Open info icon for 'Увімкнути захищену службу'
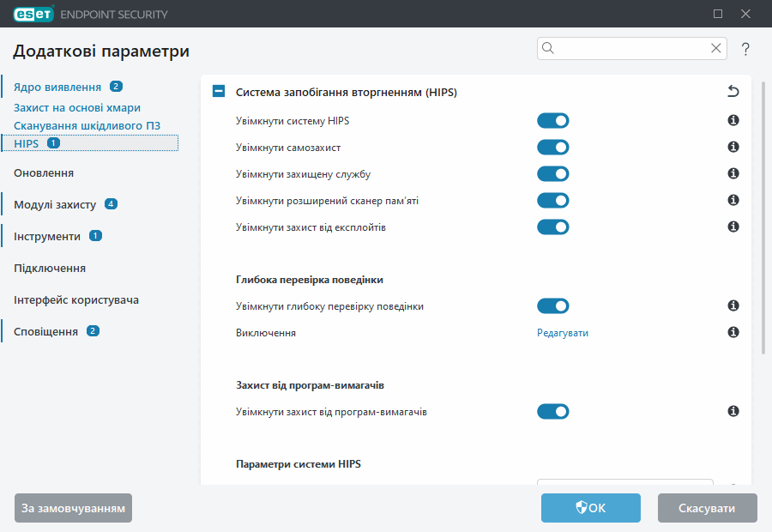Image resolution: width=772 pixels, height=532 pixels. point(733,174)
